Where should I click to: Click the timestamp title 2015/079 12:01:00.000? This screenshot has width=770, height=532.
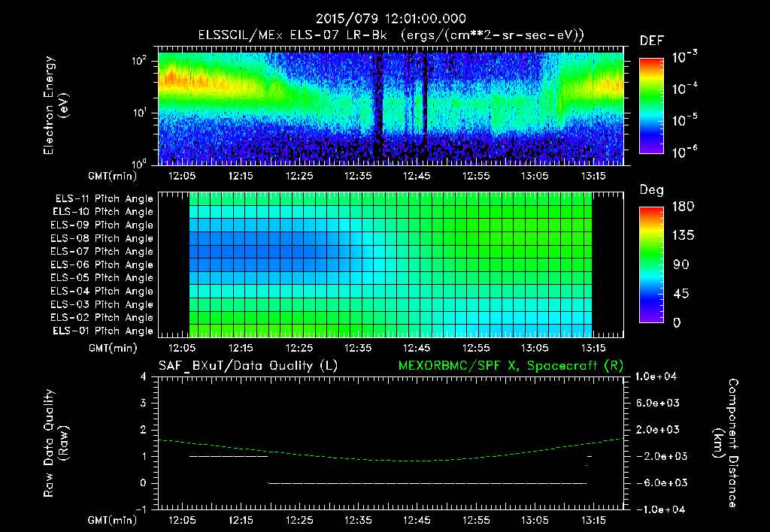[x=390, y=19]
